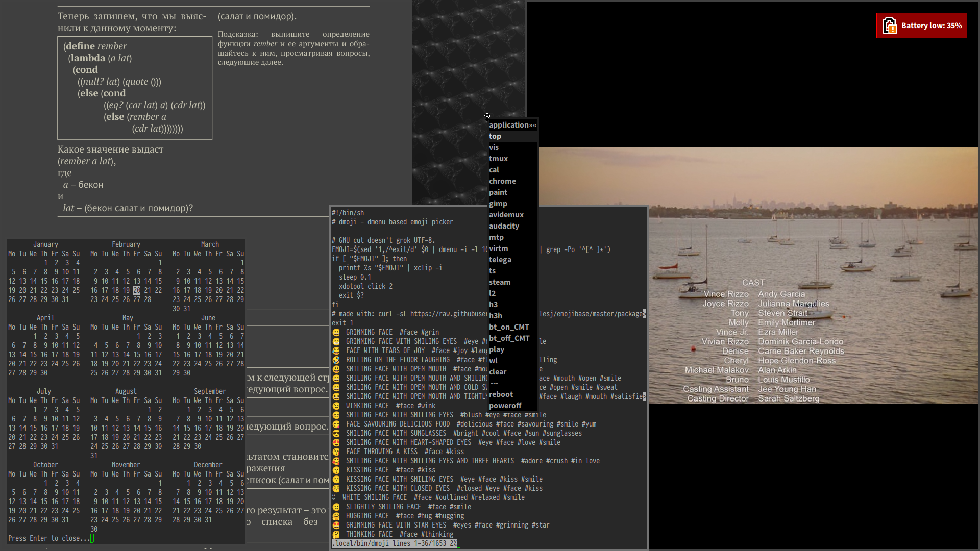
Task: Click the reboot menu entry
Action: click(501, 394)
